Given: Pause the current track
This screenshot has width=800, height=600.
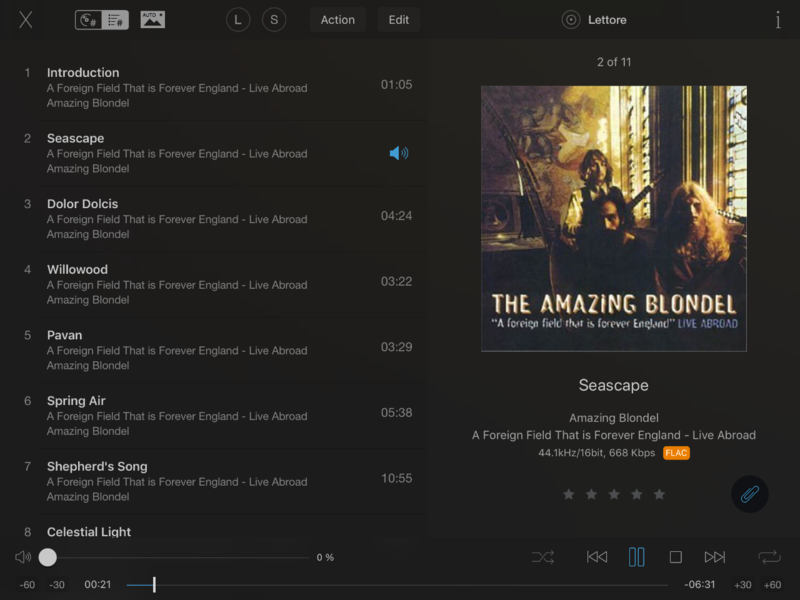Looking at the screenshot, I should pyautogui.click(x=636, y=557).
